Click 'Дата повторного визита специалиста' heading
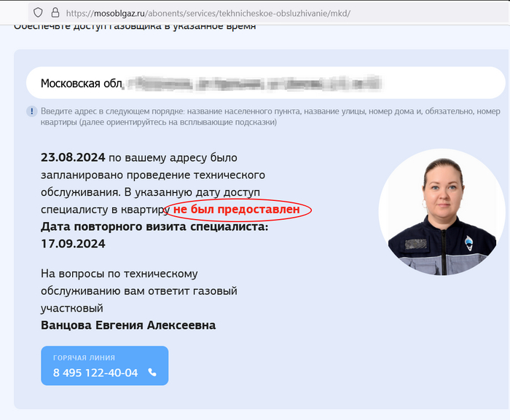This screenshot has height=420, width=510. (x=154, y=226)
